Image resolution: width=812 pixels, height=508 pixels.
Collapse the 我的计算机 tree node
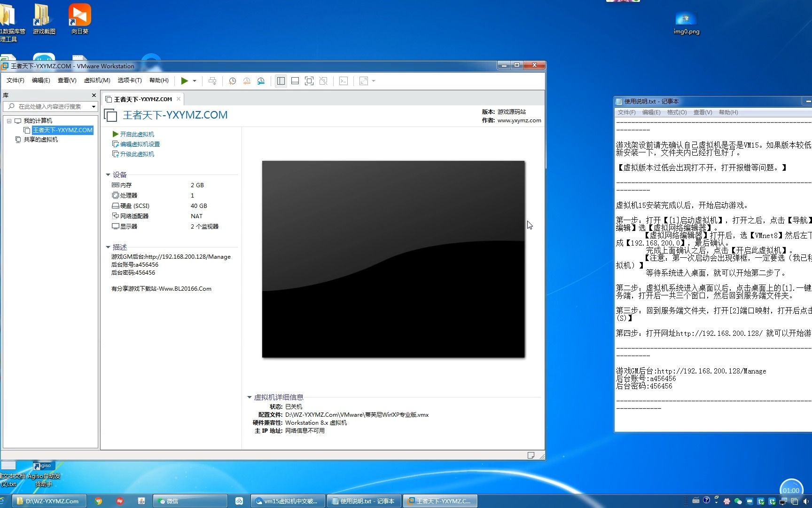[x=9, y=121]
